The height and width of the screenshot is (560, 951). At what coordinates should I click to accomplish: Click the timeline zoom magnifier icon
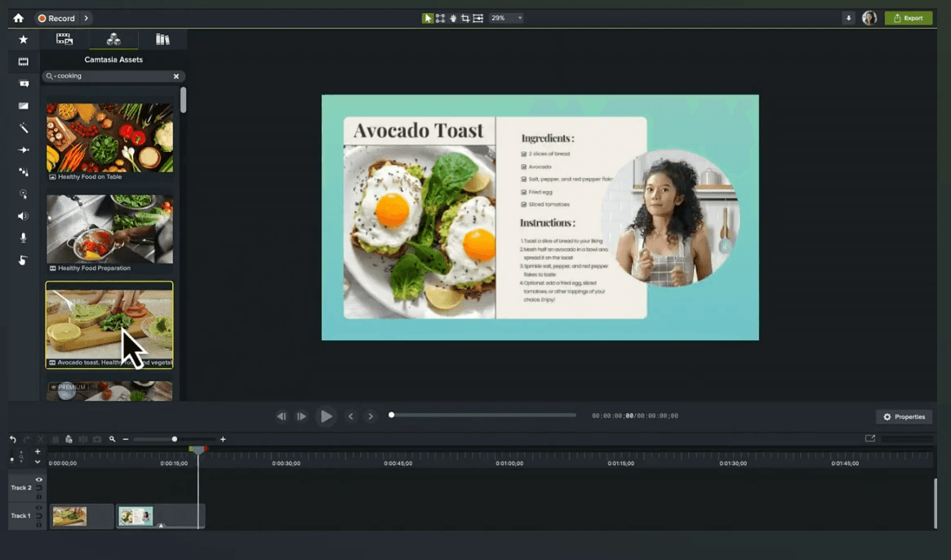click(112, 439)
